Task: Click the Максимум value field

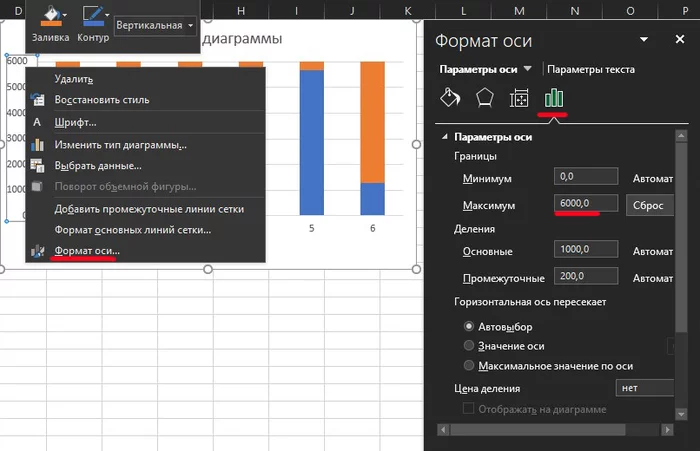Action: 586,203
